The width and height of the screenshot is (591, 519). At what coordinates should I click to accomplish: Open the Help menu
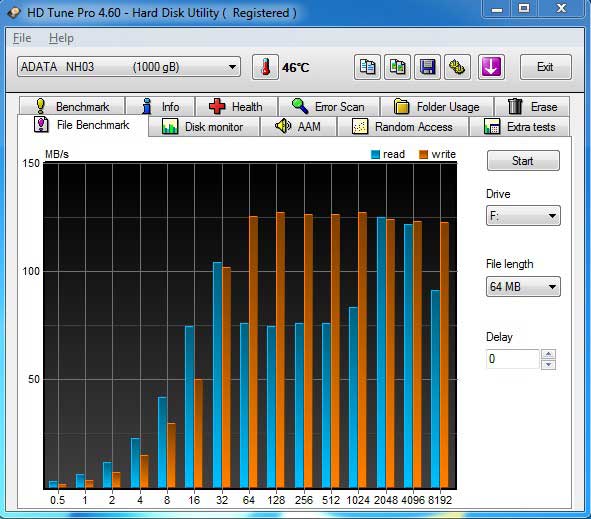tap(61, 38)
